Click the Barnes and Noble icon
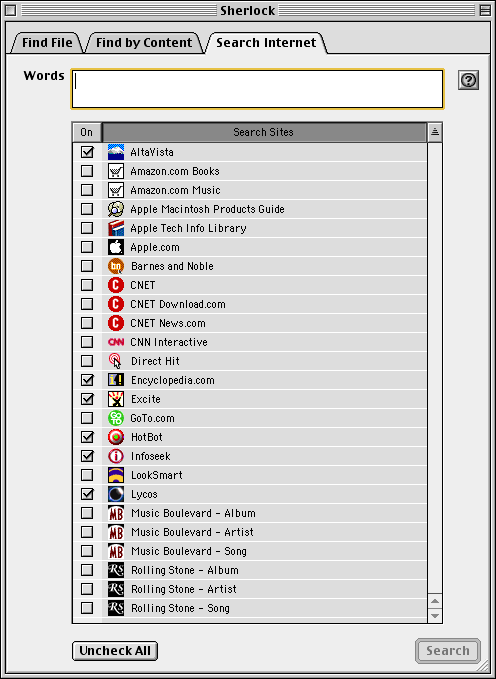Screen dimensions: 496x679 click(x=116, y=266)
